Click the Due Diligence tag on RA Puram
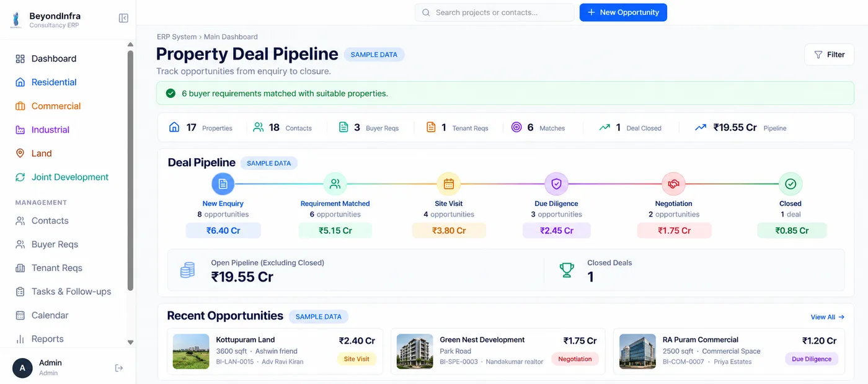Viewport: 868px width, 384px height. [811, 359]
